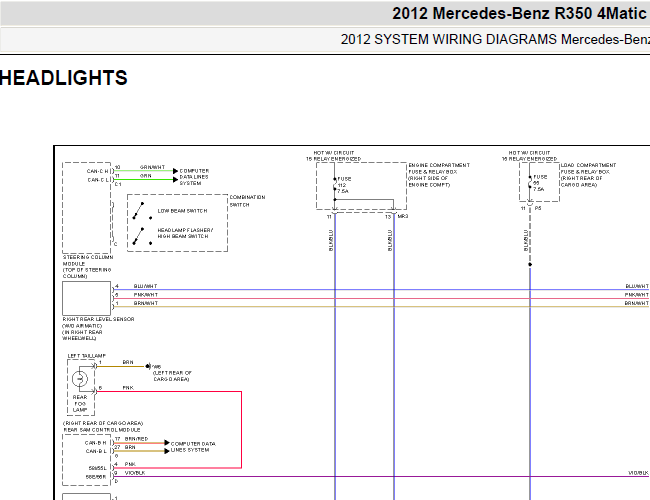Click the 'CAN-B H' pin label

[x=95, y=443]
